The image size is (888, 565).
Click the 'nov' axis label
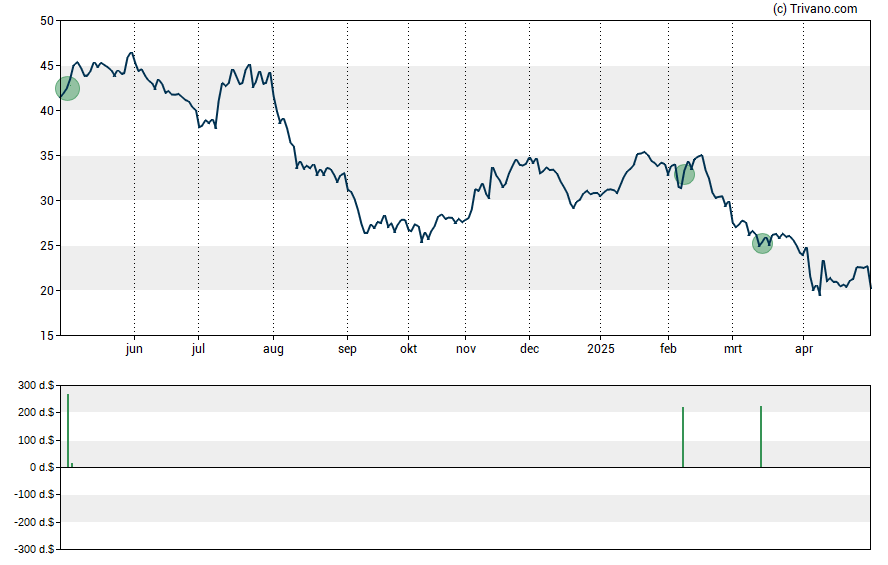[x=466, y=349]
